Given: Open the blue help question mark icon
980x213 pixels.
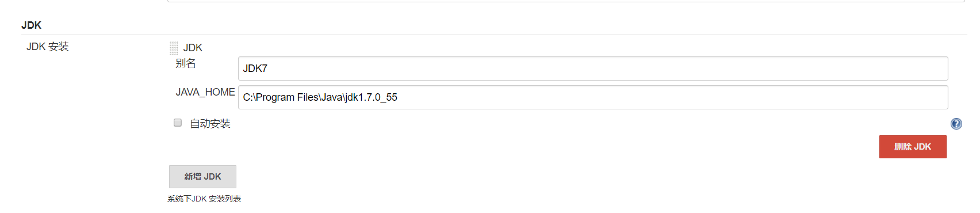Looking at the screenshot, I should point(956,124).
